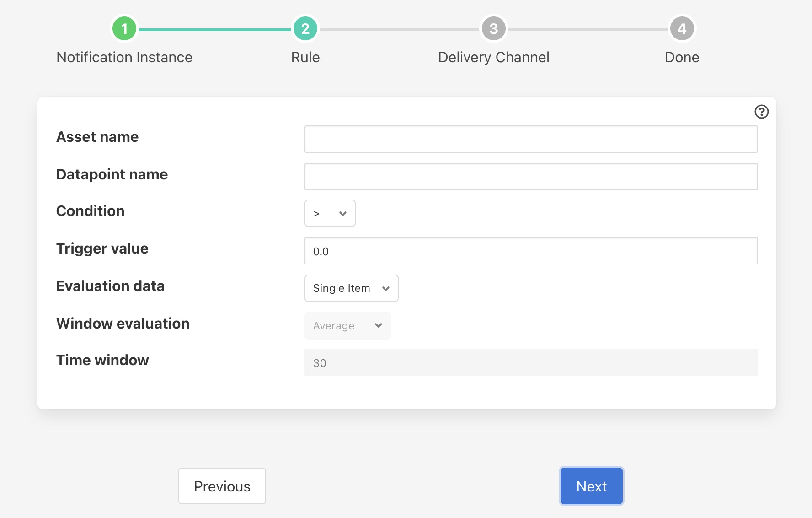Select the Delivery Channel step label
812x518 pixels.
(x=493, y=57)
